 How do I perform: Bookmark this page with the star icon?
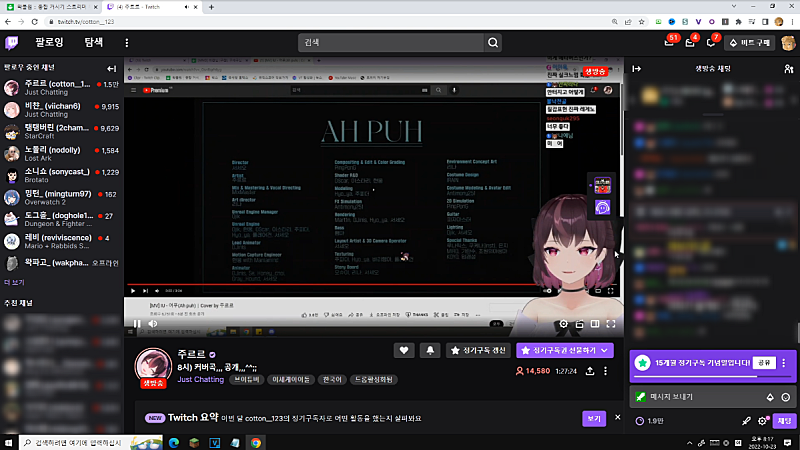[641, 22]
